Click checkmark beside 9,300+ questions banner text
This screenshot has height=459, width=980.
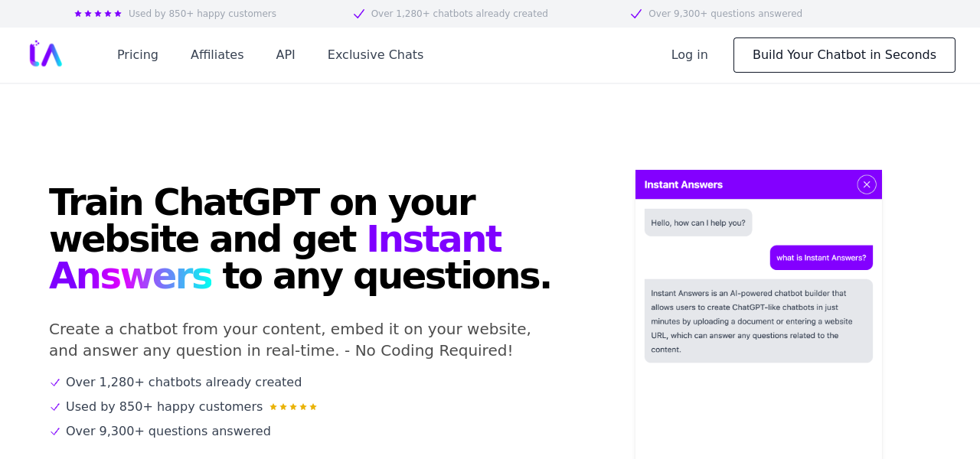[635, 14]
